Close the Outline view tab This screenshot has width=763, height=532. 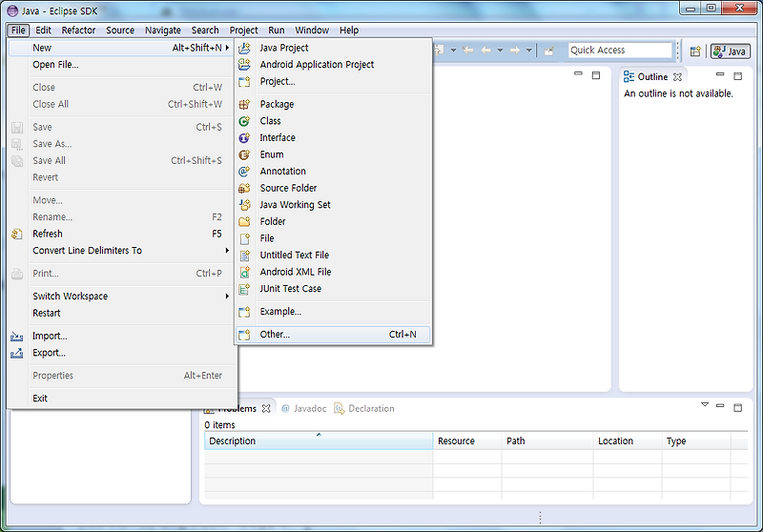677,77
